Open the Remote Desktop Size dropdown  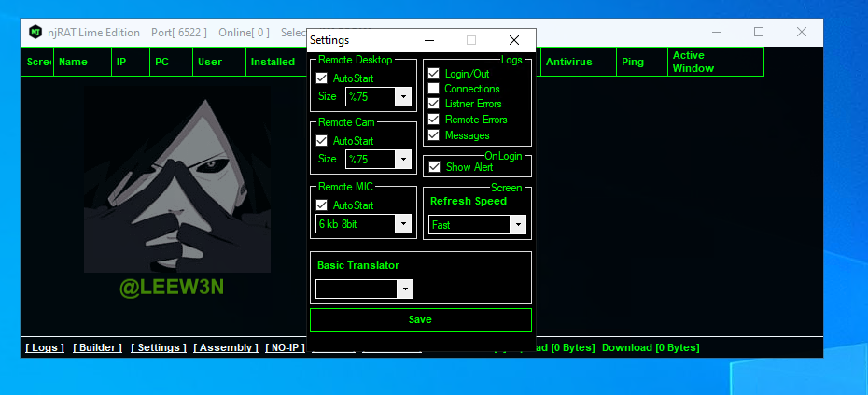tap(402, 96)
